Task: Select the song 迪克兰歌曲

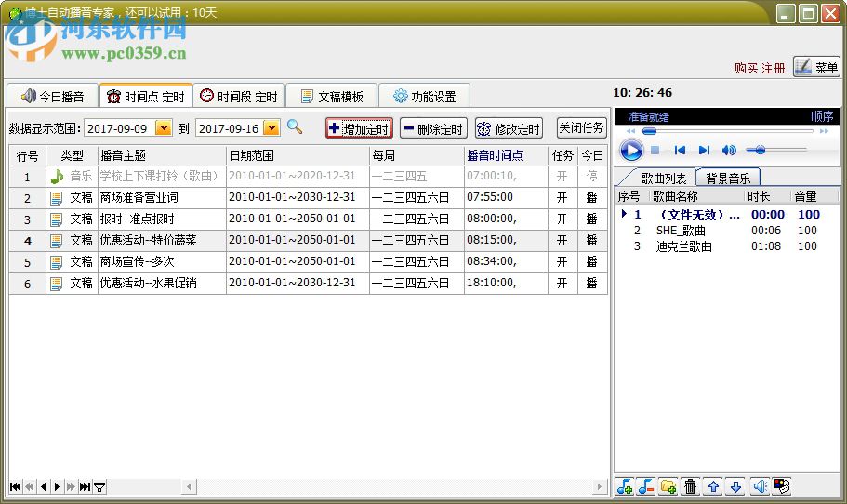Action: click(x=683, y=246)
